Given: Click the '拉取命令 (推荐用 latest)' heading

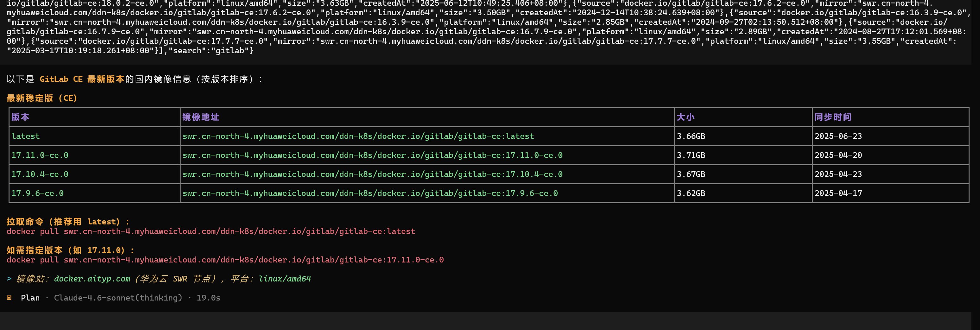Looking at the screenshot, I should click(68, 222).
